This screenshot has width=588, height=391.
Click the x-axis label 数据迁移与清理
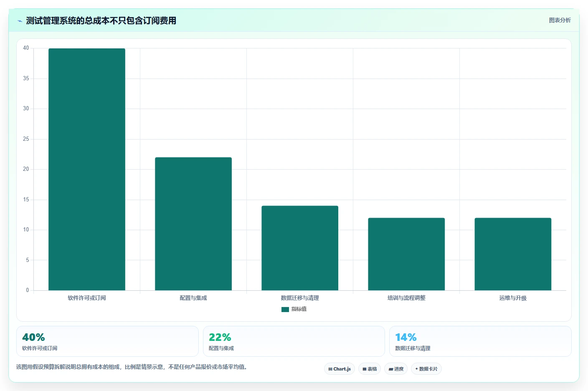[300, 298]
